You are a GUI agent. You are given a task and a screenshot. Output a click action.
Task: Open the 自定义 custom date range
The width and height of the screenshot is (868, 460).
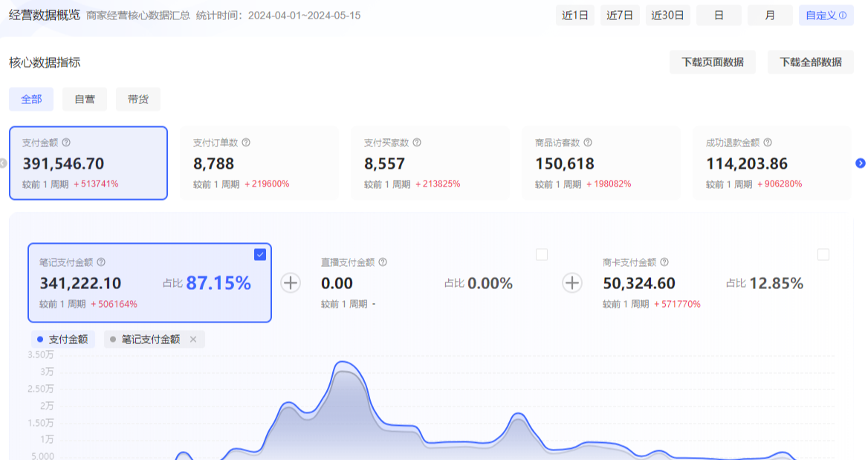826,16
